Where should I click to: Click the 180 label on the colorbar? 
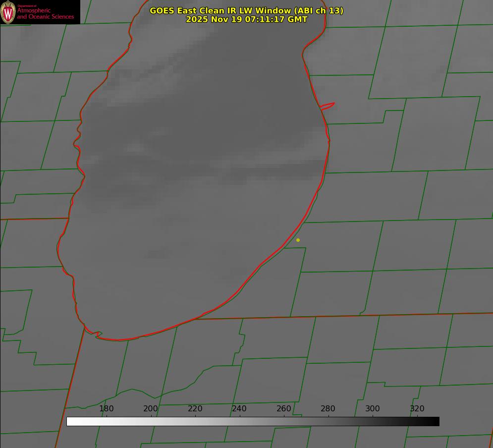pyautogui.click(x=107, y=409)
